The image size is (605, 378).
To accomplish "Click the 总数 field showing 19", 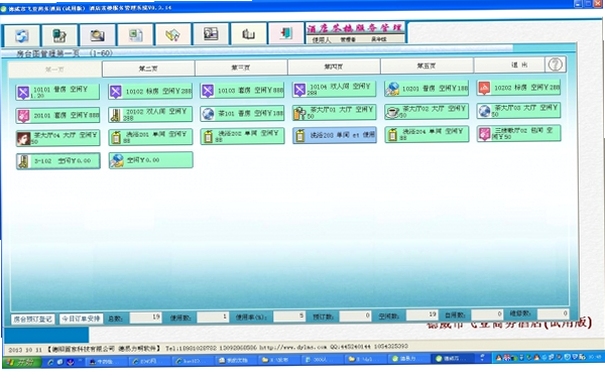I will 146,317.
